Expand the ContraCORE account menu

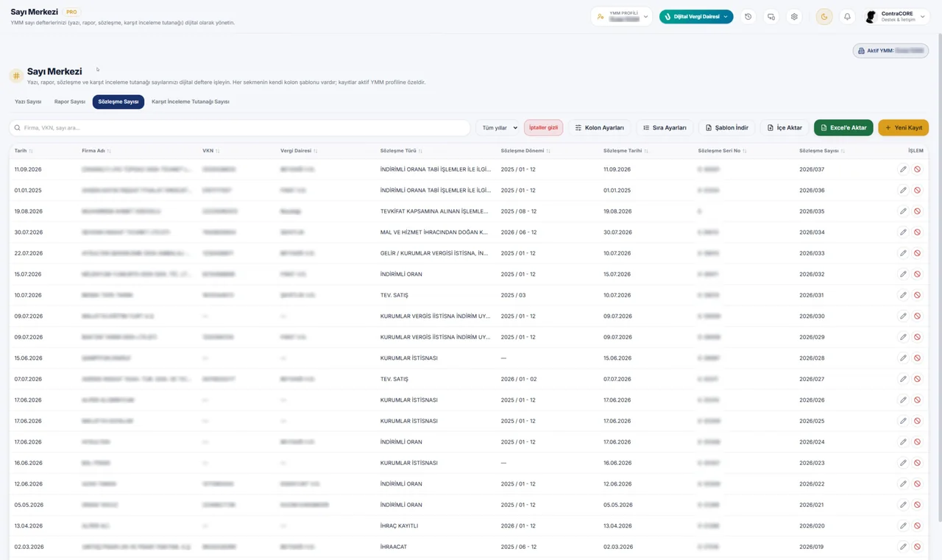[896, 16]
